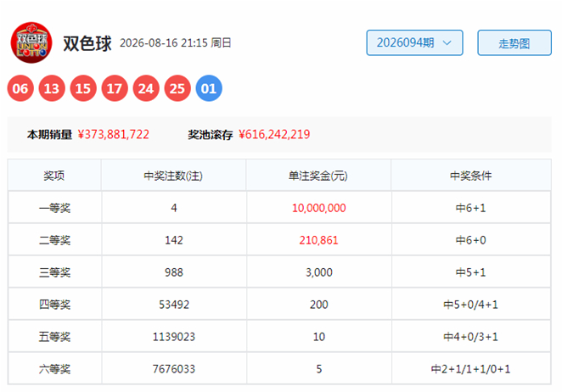Click the 中6+0 condition cell
Viewport: 562px width, 392px height.
(471, 240)
